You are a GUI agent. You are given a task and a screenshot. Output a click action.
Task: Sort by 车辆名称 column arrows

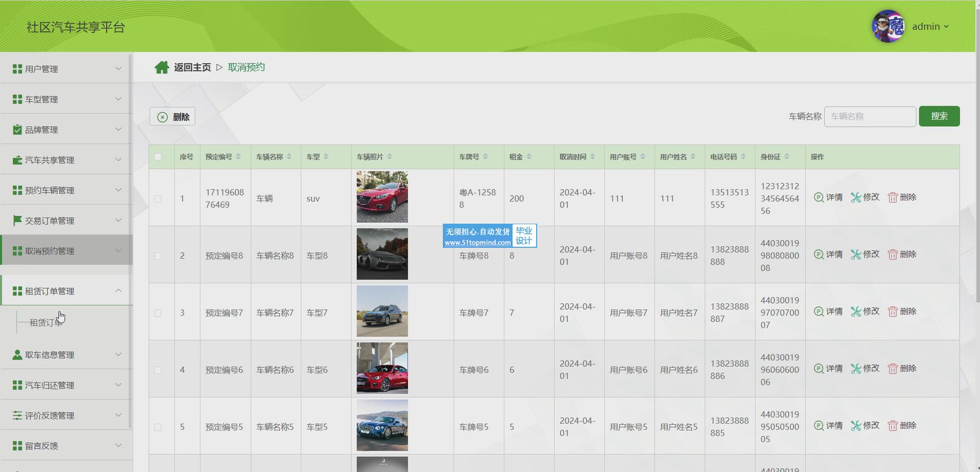tap(289, 156)
